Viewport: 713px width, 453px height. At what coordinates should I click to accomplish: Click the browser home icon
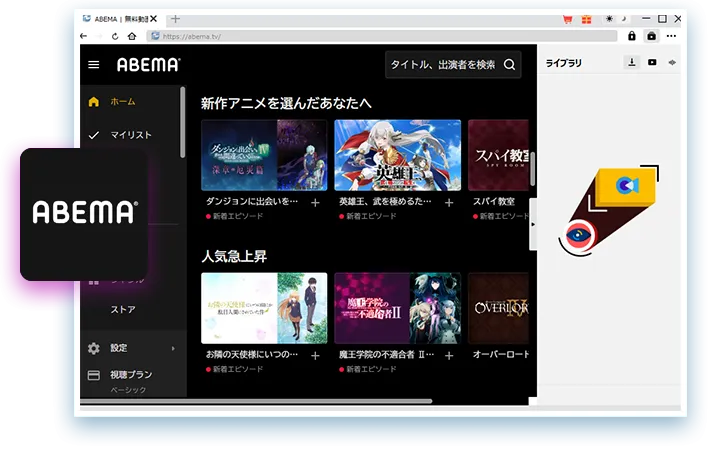click(132, 36)
